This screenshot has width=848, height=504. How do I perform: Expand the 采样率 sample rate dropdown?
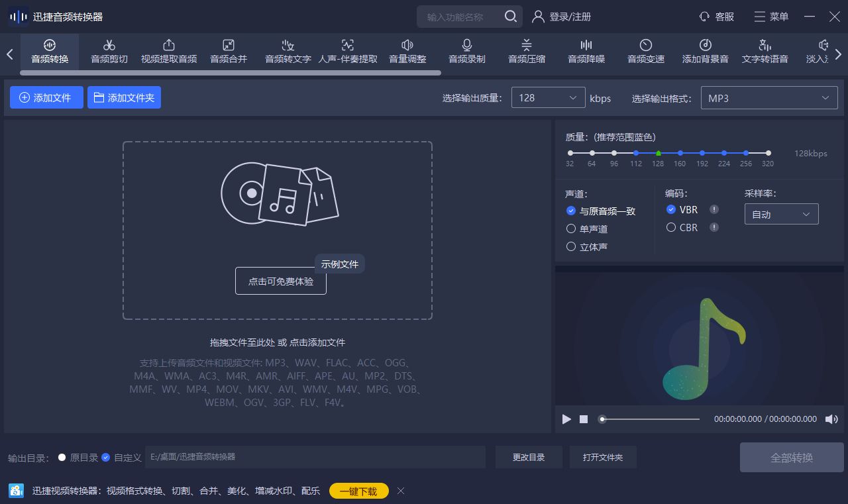(x=781, y=214)
